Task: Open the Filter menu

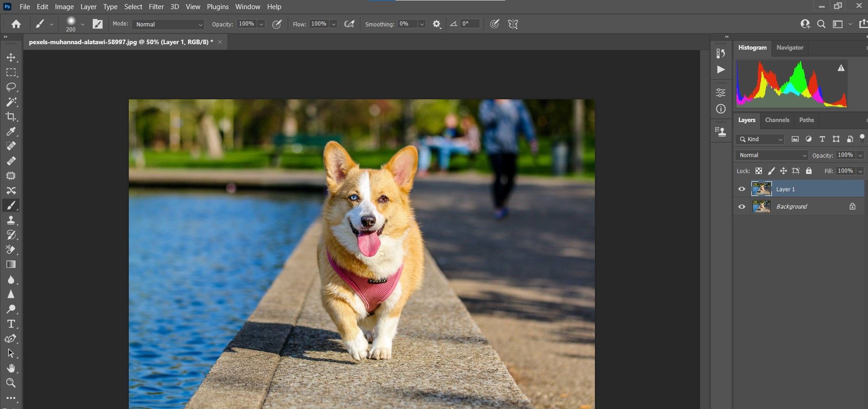Action: coord(156,7)
